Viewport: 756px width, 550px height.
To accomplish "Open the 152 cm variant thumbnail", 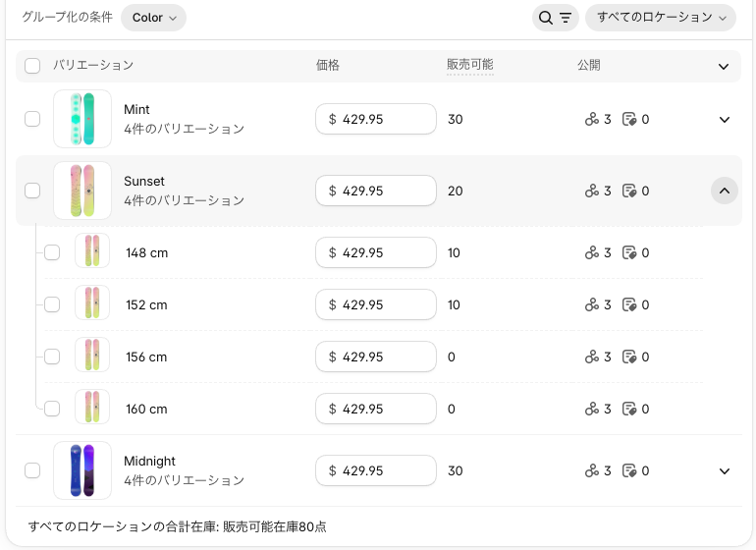I will [x=92, y=302].
